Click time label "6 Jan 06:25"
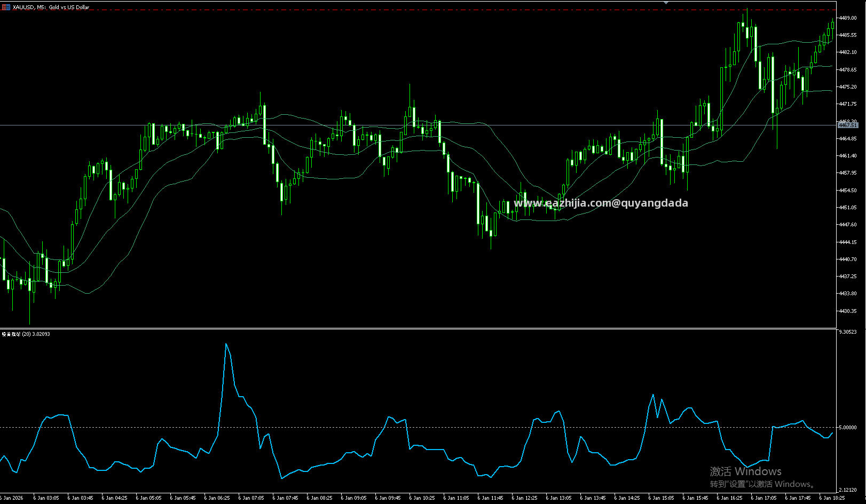 coord(217,498)
